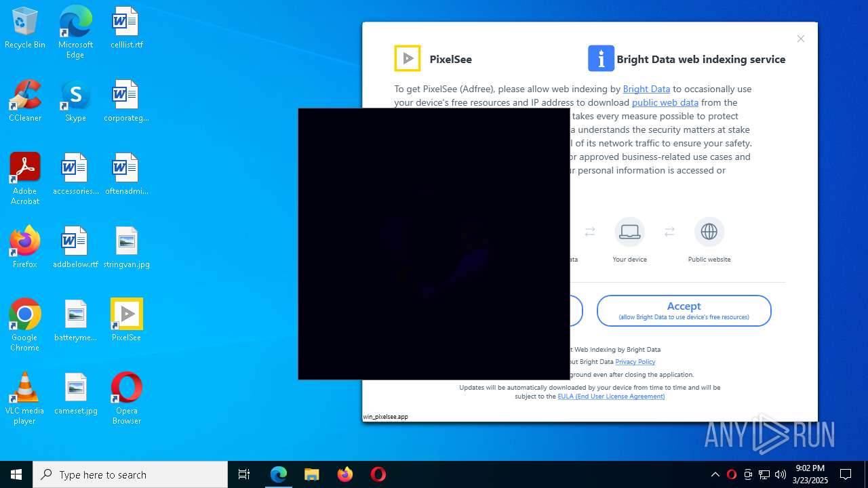Select stringvan.jpg image file
Screen dimensions: 868x488
[126, 247]
